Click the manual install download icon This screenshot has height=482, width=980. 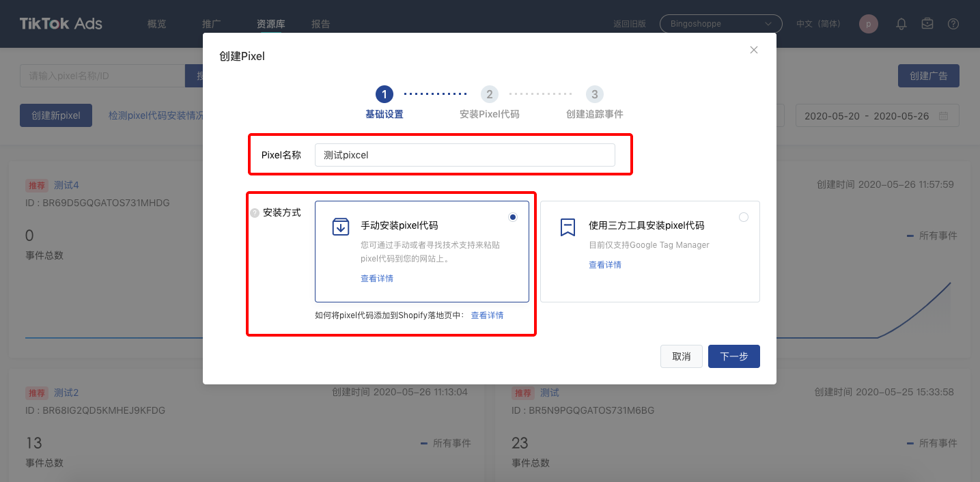[340, 227]
